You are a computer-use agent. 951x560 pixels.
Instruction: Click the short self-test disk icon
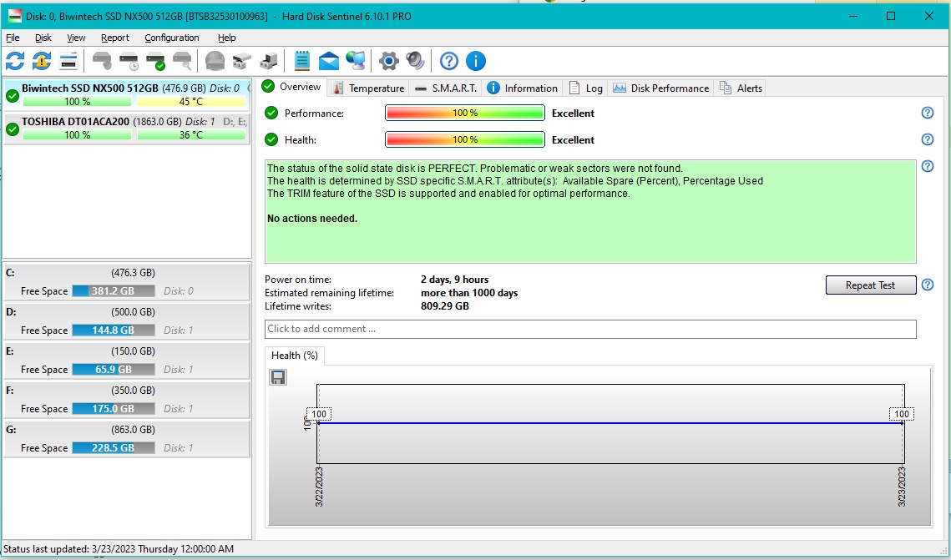point(102,61)
